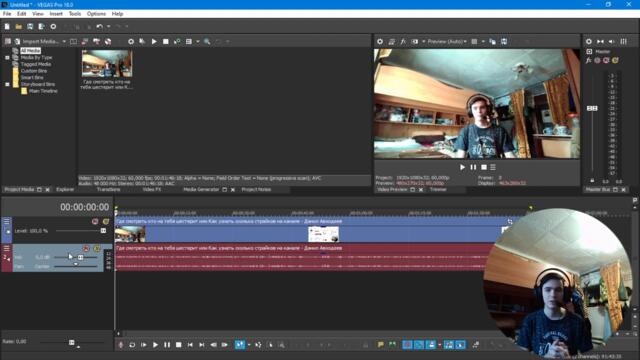Select Tagged Media tree item

click(x=36, y=64)
